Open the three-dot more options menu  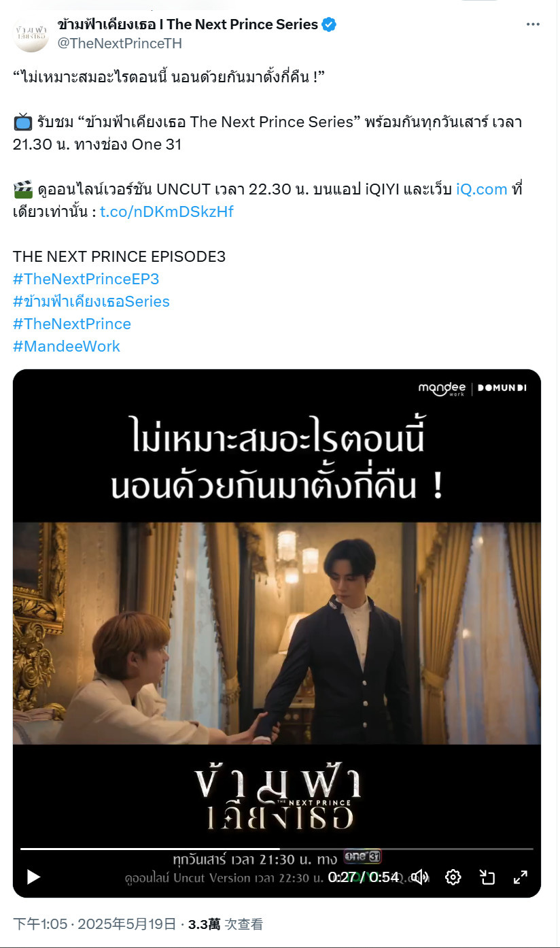pyautogui.click(x=533, y=24)
